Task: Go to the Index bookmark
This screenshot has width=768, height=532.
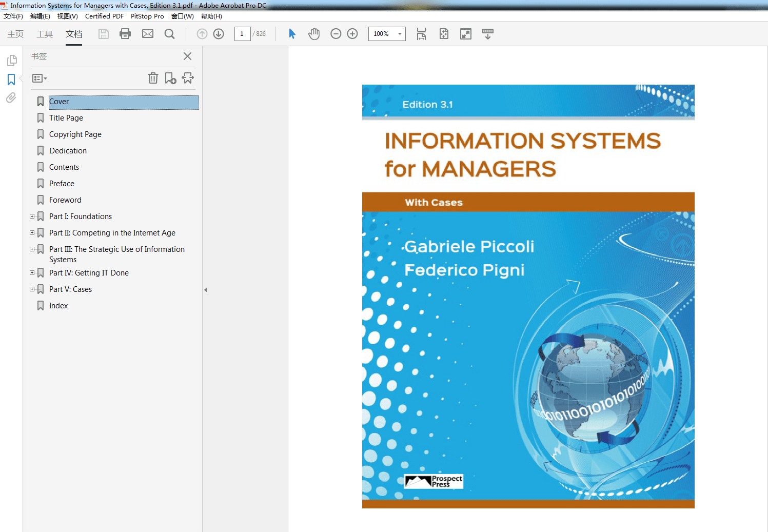Action: coord(58,305)
